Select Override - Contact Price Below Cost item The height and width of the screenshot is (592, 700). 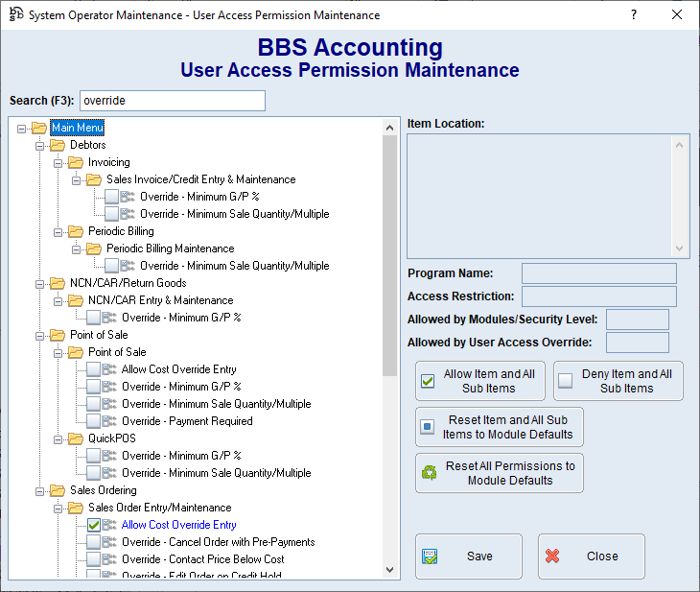[202, 559]
